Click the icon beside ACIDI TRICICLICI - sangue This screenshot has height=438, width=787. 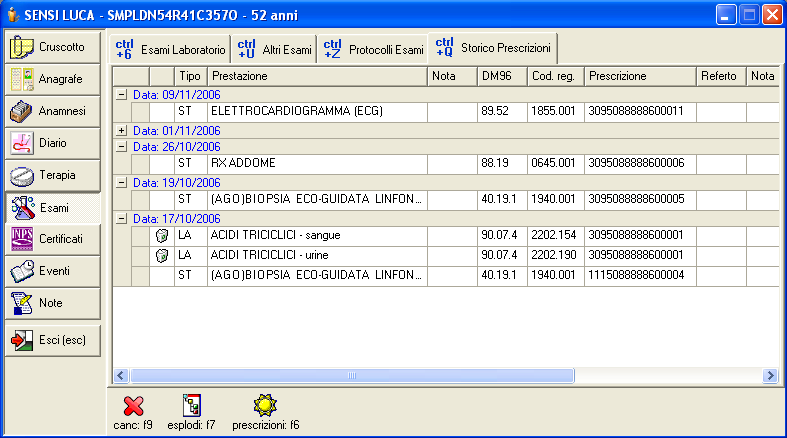pos(161,237)
